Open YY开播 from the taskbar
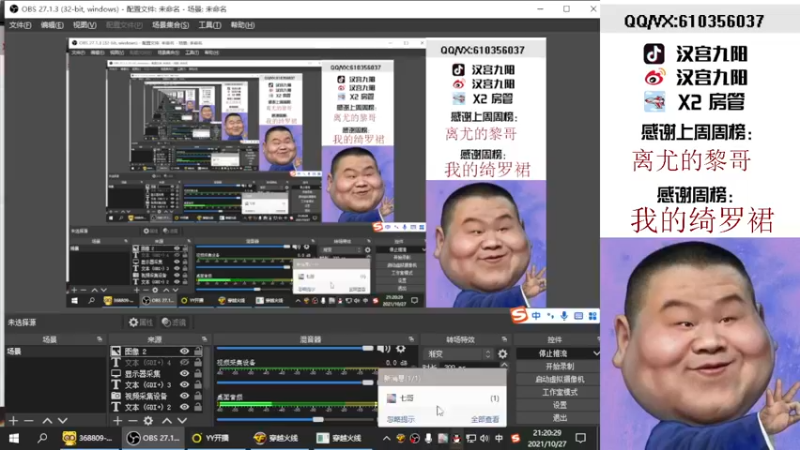 point(211,438)
